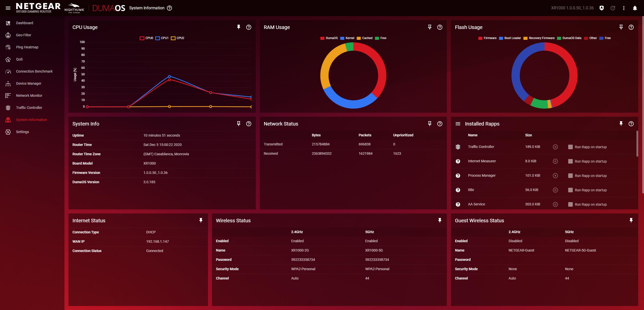Enable Traffic Controller Run Rapp on startup
This screenshot has width=644, height=310.
570,147
